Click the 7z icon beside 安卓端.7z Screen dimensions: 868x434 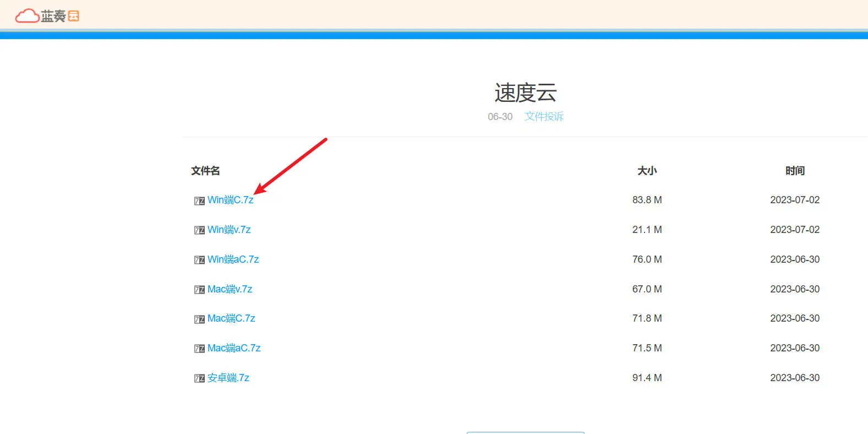coord(199,378)
